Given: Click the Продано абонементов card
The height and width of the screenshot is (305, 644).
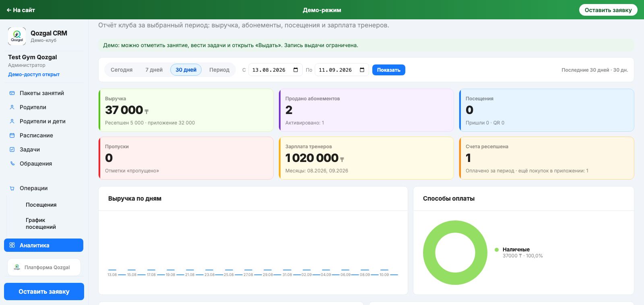Looking at the screenshot, I should [366, 110].
